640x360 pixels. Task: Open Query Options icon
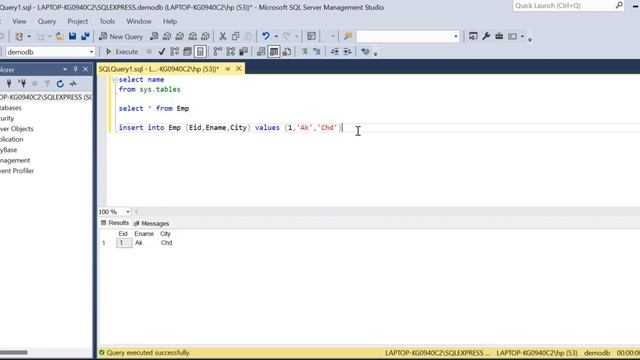click(187, 51)
